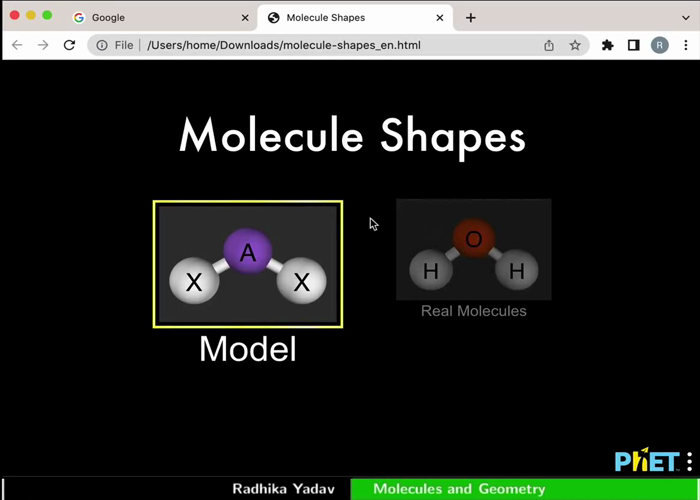Open the share page icon
The height and width of the screenshot is (500, 700).
click(x=549, y=45)
